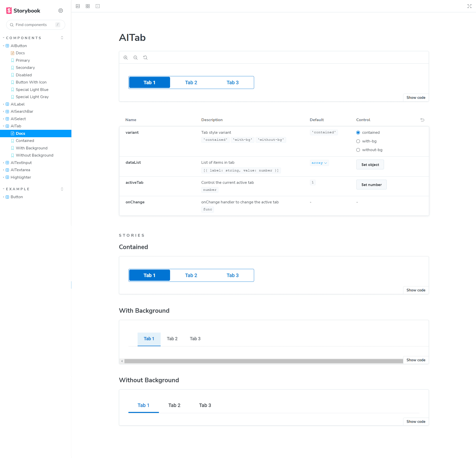Collapse the EXAMPLE section header
The height and width of the screenshot is (458, 476).
[x=18, y=189]
